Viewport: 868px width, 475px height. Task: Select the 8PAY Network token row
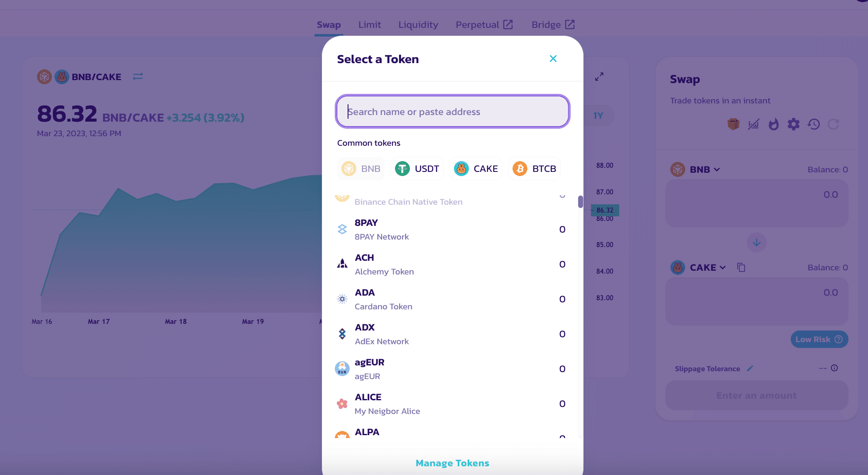pyautogui.click(x=450, y=229)
